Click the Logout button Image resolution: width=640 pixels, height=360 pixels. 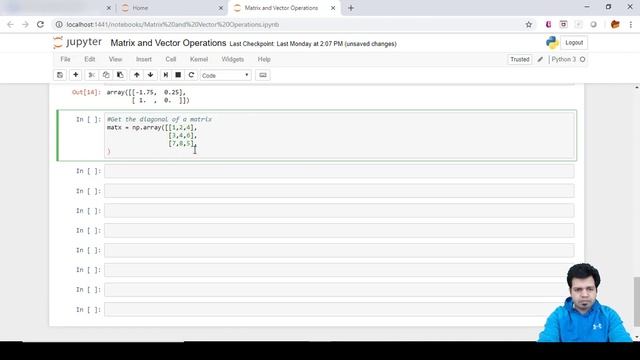tap(574, 43)
